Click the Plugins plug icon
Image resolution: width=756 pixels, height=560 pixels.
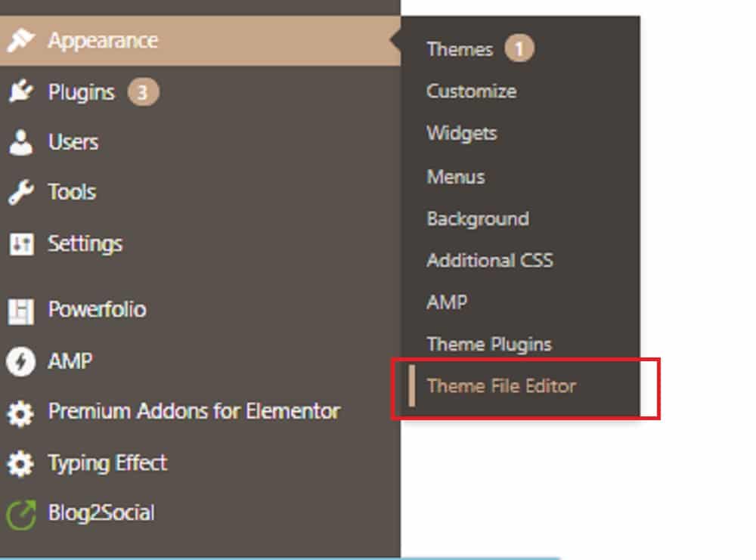[20, 91]
